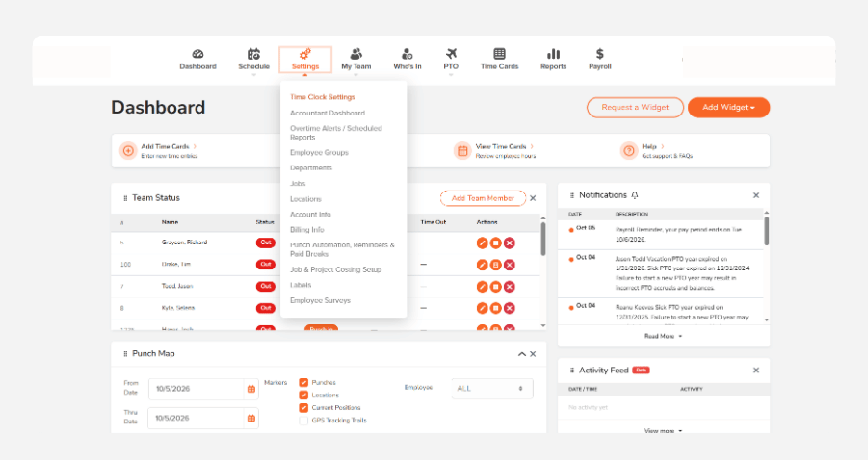Open the Time Cards navigation icon
Image resolution: width=868 pixels, height=460 pixels.
click(x=499, y=54)
